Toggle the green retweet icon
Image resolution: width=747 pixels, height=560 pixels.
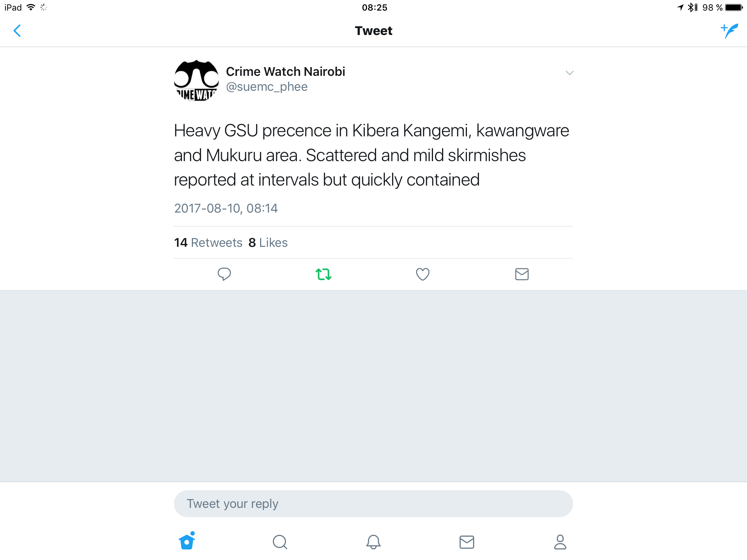click(324, 274)
